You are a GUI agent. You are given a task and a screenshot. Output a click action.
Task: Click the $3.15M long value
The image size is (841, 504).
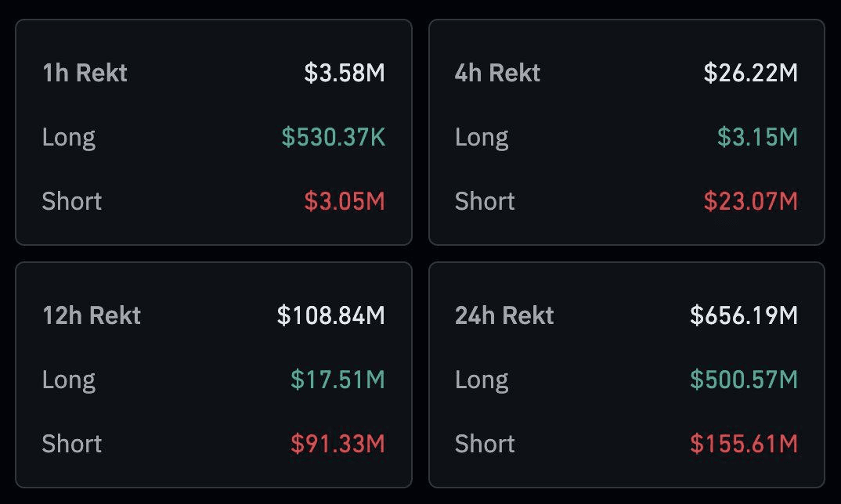(757, 138)
